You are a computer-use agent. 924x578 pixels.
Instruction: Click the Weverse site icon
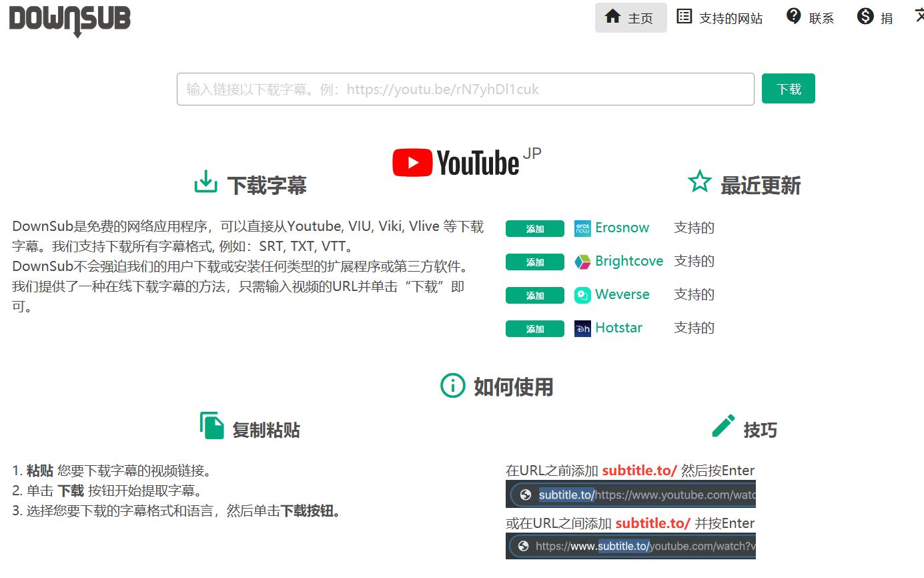582,295
